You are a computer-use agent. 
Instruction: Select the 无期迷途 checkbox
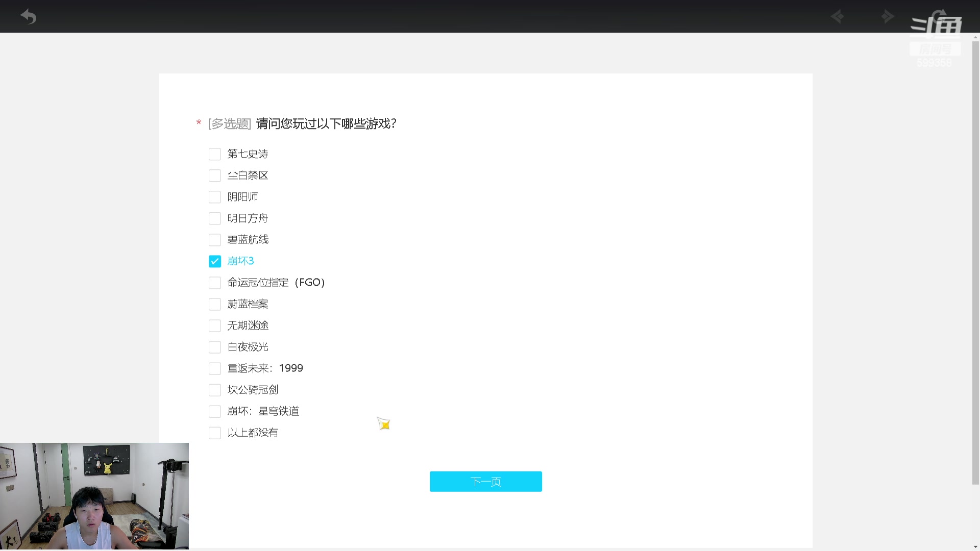(x=215, y=325)
